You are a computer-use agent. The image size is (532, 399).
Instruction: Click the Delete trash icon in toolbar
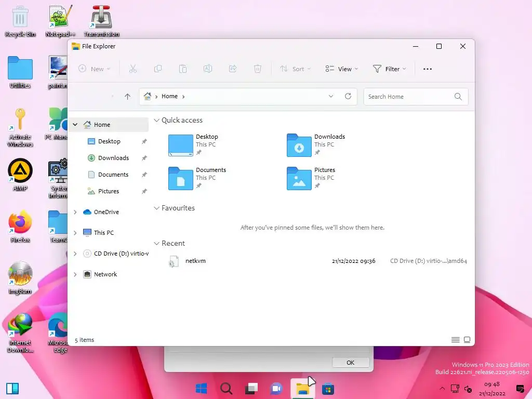pos(258,69)
